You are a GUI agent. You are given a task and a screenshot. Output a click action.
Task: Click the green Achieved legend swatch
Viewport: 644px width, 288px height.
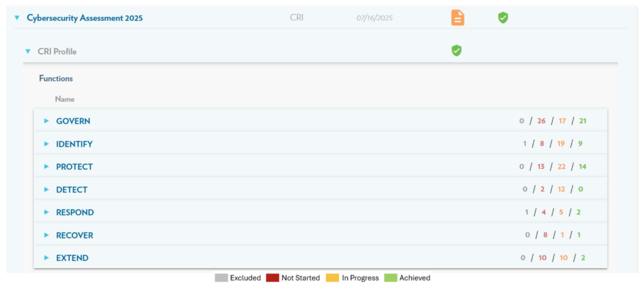[x=390, y=278]
